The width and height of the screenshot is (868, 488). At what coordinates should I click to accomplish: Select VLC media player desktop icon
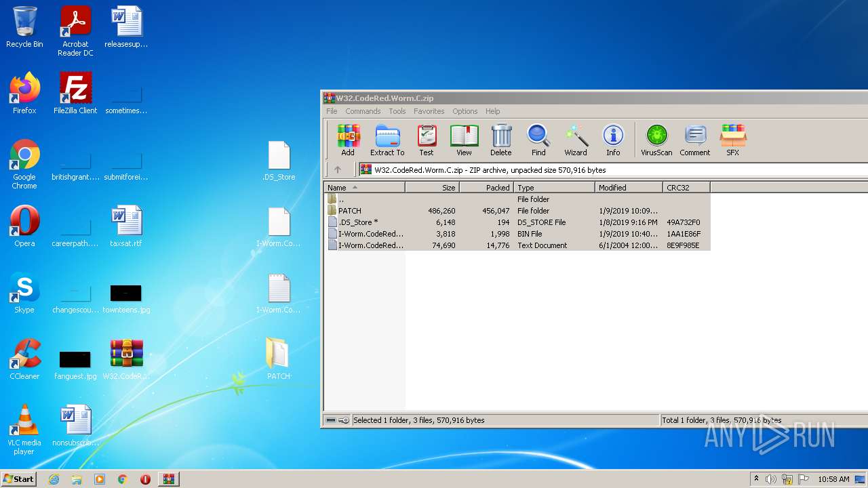(24, 430)
